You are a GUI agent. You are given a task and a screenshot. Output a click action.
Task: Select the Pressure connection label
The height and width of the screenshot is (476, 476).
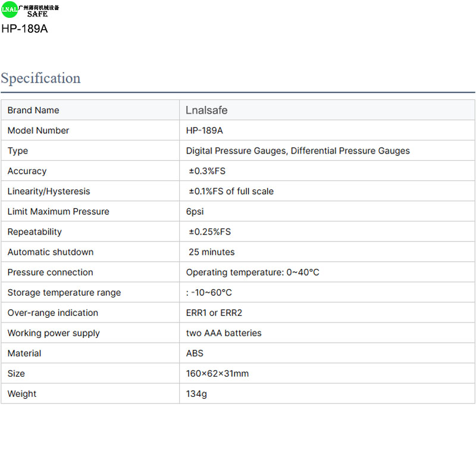pos(50,273)
